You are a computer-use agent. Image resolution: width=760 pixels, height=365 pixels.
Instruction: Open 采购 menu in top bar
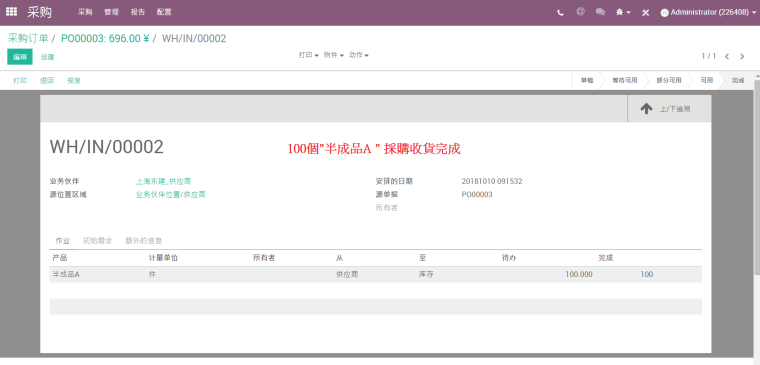tap(85, 12)
